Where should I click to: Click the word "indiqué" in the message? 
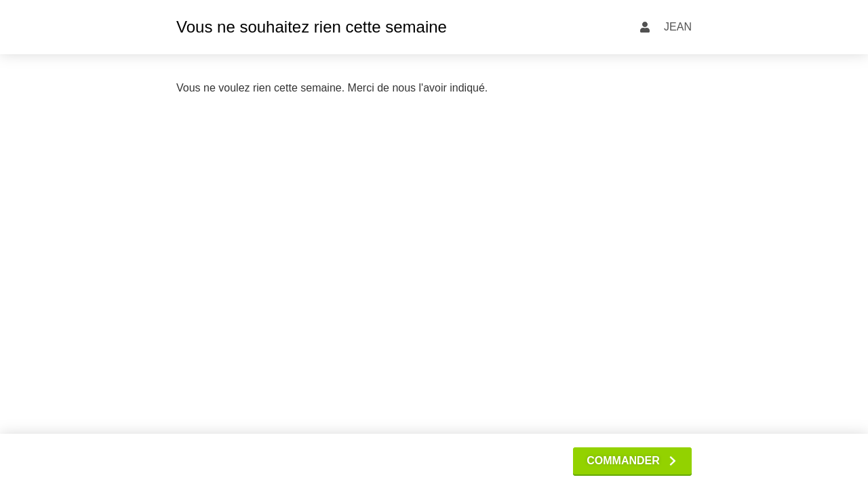coord(468,88)
